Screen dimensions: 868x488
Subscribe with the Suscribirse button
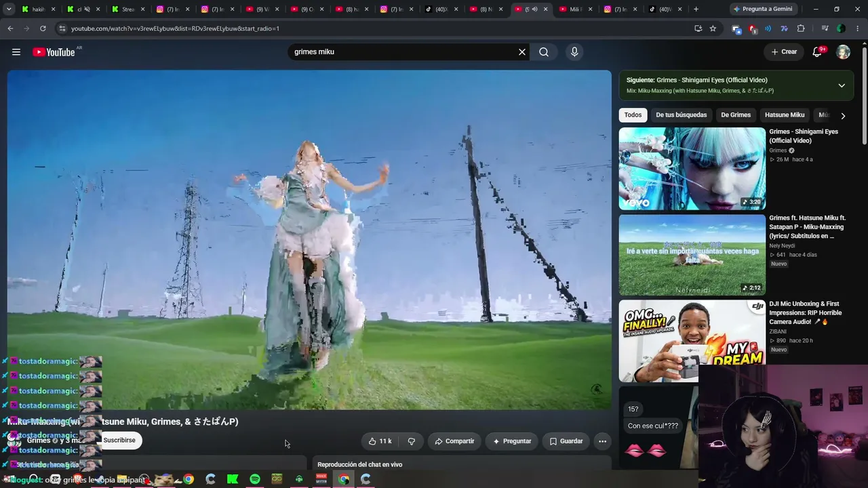[x=119, y=441]
